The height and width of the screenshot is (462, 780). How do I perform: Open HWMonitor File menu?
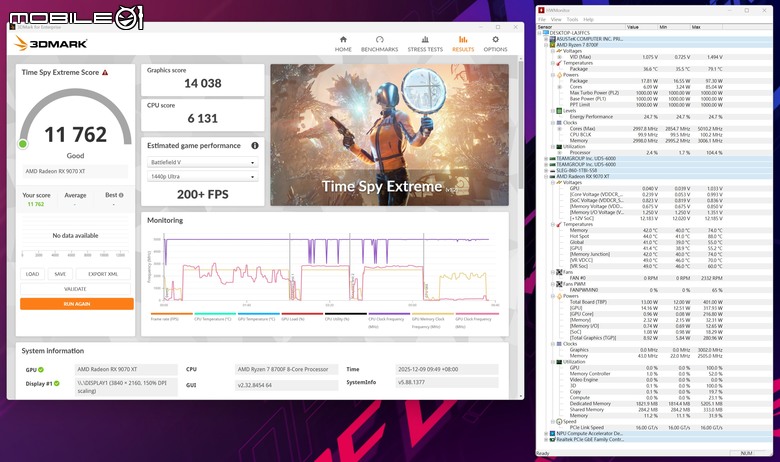542,19
